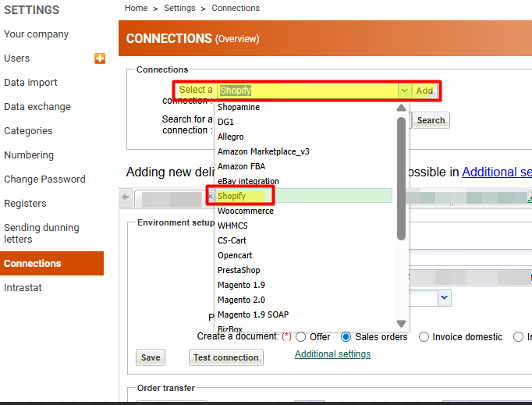Open Numbering in sidebar
The width and height of the screenshot is (532, 405).
29,155
